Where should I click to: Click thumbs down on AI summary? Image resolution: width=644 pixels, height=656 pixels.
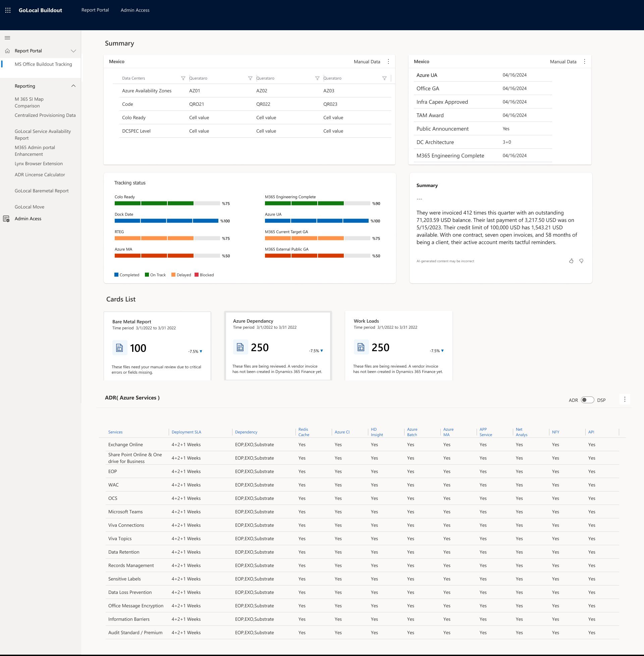pyautogui.click(x=581, y=261)
